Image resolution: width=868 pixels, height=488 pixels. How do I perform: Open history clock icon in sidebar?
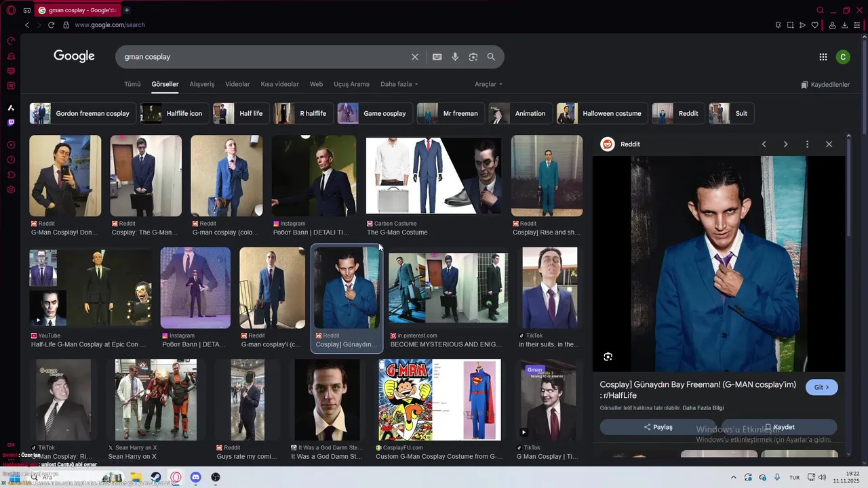coord(11,160)
